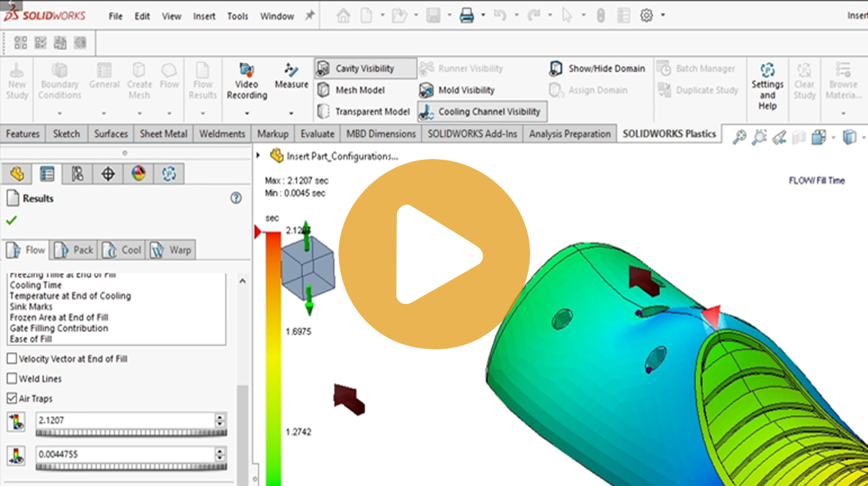Screen dimensions: 868x486
Task: Open the Measure dropdown arrow
Action: pos(292,114)
